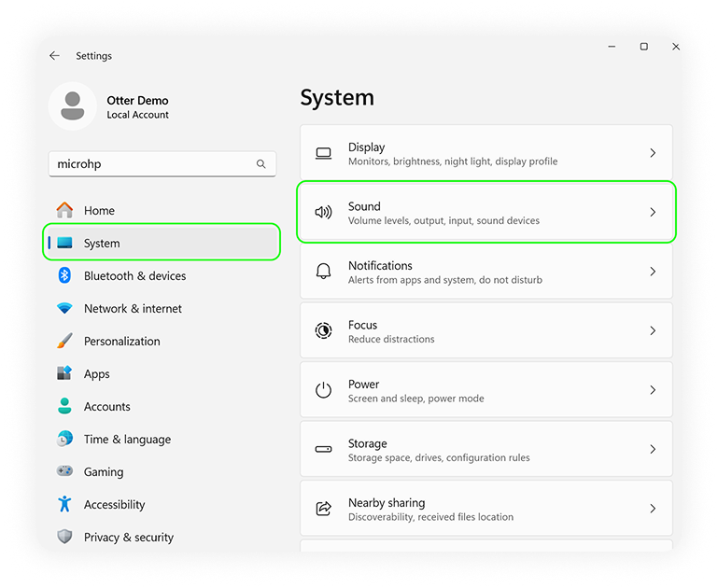This screenshot has height=588, width=718.
Task: Click the Nearby sharing icon
Action: [x=323, y=509]
